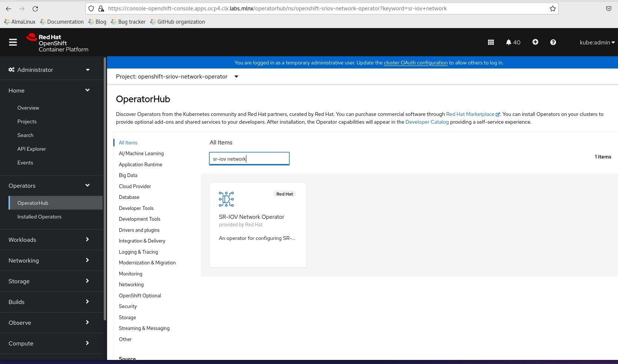Image resolution: width=618 pixels, height=364 pixels.
Task: Click the sidebar vertical scrollbar
Action: (x=105, y=189)
